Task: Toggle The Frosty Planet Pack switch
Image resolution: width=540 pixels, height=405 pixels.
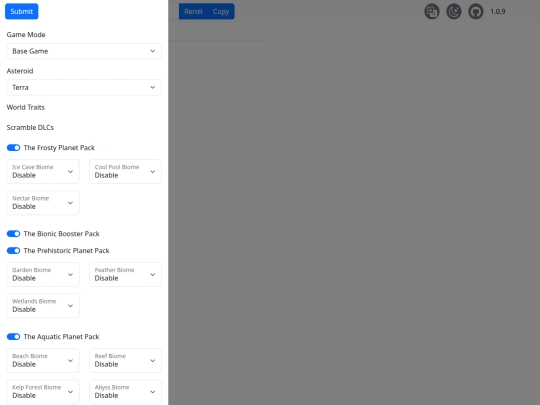Action: click(13, 148)
